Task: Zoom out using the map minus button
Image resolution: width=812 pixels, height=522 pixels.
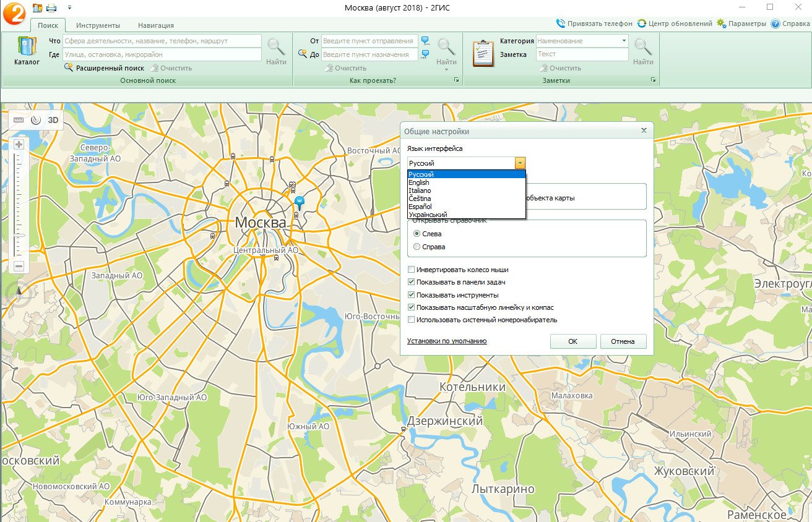Action: [19, 266]
